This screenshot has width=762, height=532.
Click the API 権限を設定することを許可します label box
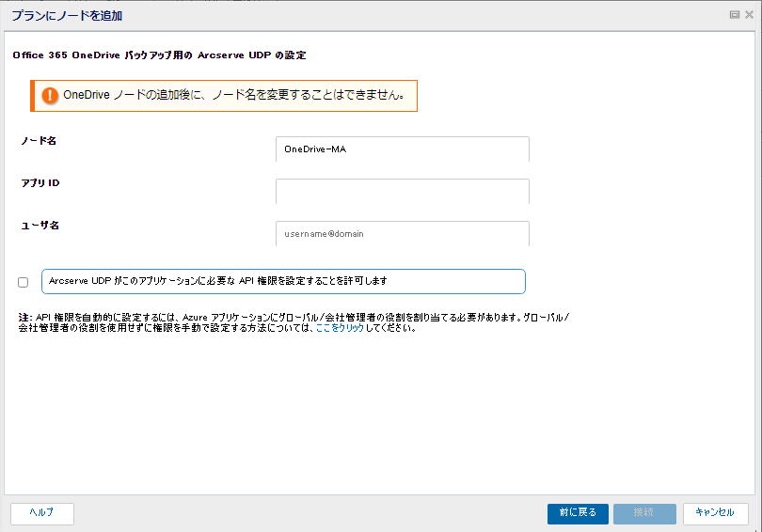(x=283, y=282)
